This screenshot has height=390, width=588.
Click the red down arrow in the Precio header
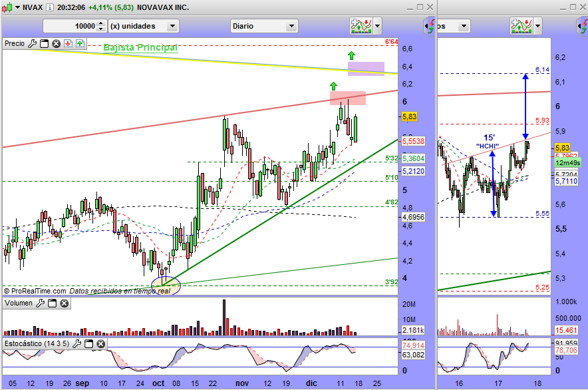tap(68, 43)
